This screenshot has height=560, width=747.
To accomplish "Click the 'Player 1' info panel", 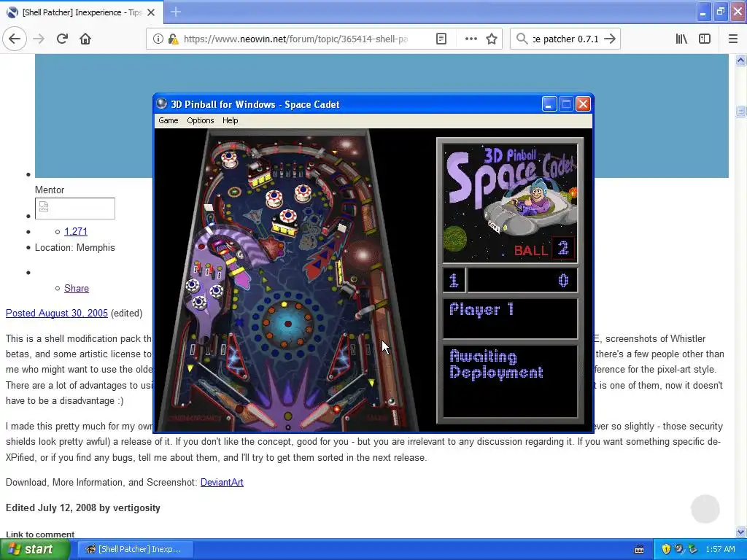I will click(510, 318).
